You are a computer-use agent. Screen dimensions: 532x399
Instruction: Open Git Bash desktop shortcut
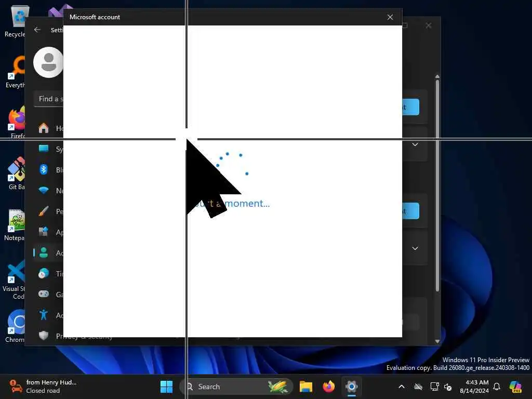pyautogui.click(x=16, y=173)
